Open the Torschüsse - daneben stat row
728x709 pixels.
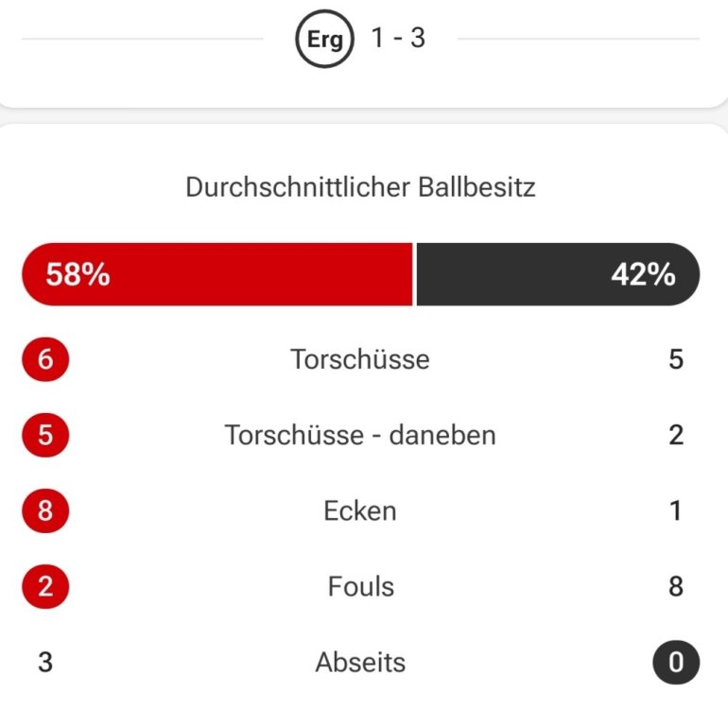click(x=360, y=435)
